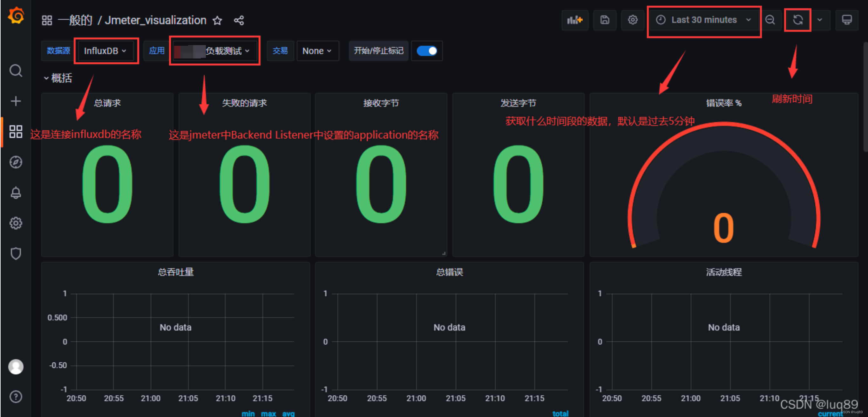Toggle the 开始/停止标记 switch

(427, 51)
